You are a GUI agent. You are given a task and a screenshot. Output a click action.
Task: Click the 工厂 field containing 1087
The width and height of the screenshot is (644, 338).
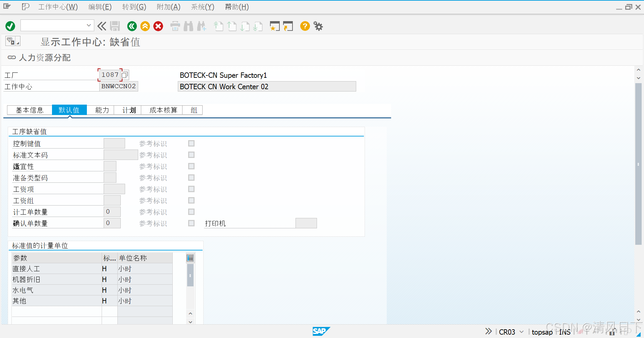tap(110, 75)
